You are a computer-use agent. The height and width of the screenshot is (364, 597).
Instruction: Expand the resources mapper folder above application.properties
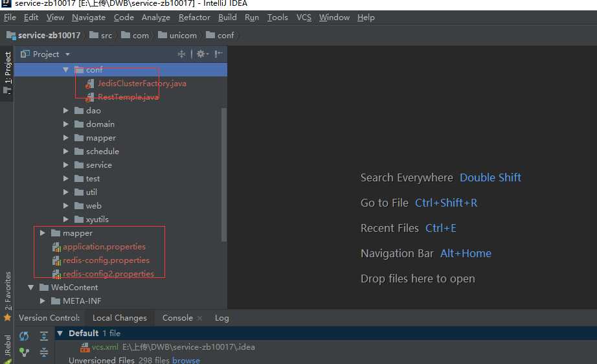pyautogui.click(x=42, y=233)
